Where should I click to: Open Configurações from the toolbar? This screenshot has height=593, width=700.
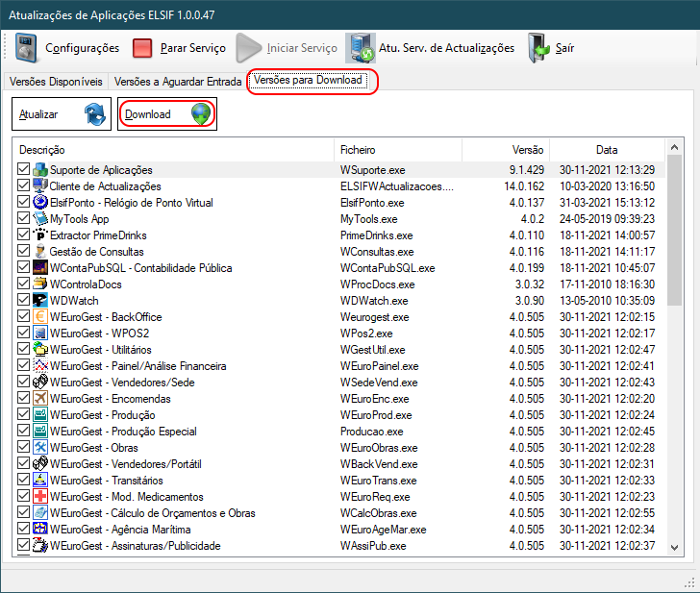[x=67, y=48]
